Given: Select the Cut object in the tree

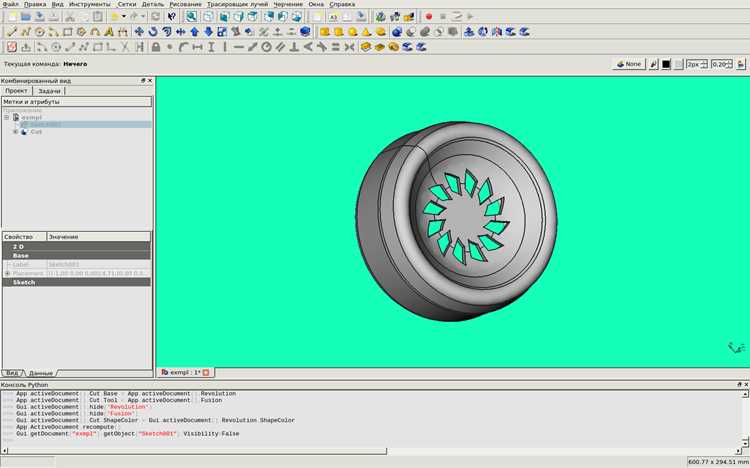Looking at the screenshot, I should tap(36, 132).
